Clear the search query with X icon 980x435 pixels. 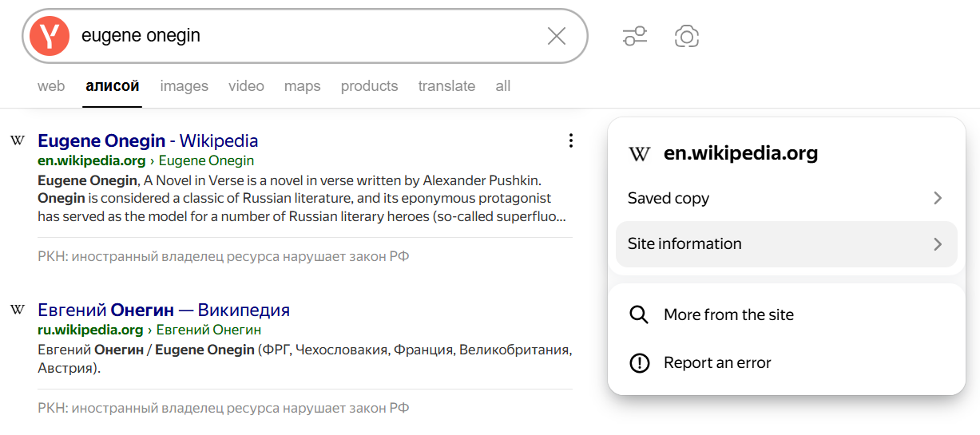tap(557, 36)
